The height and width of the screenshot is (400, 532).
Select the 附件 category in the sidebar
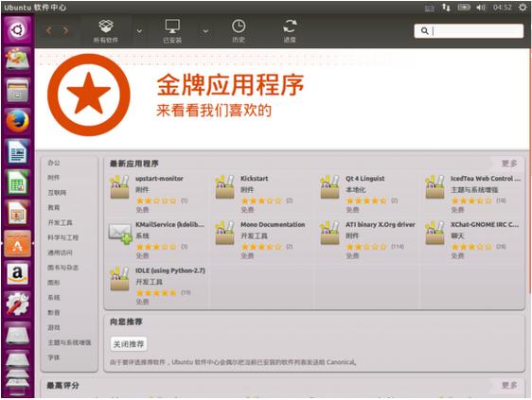[x=54, y=178]
